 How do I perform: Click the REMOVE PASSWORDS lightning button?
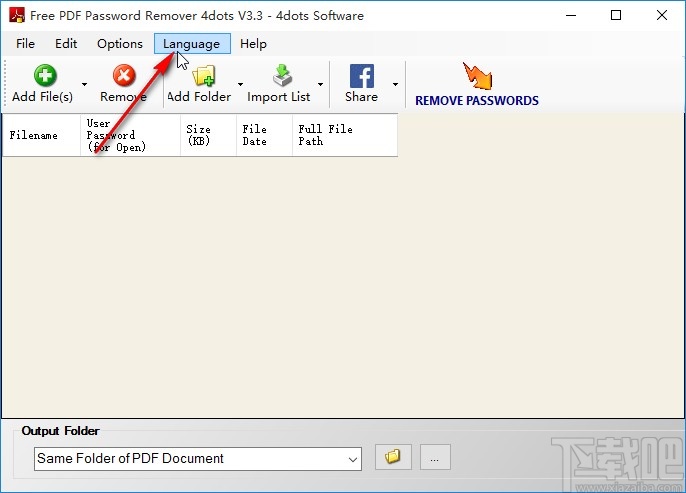coord(476,85)
